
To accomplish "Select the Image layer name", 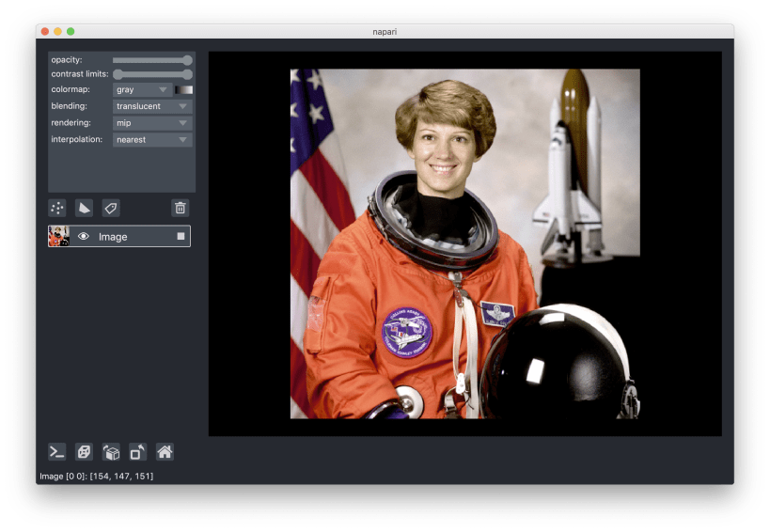I will pos(113,237).
